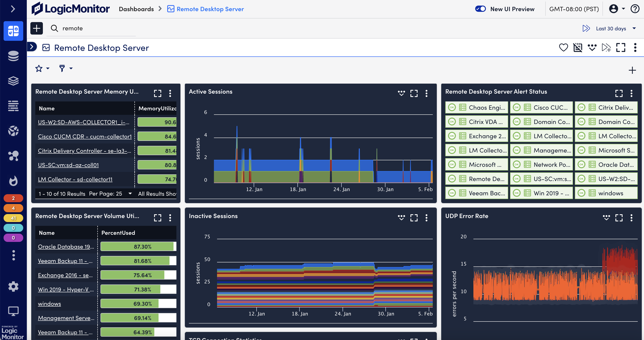
Task: Open Settings gear in the sidebar
Action: coord(13,286)
